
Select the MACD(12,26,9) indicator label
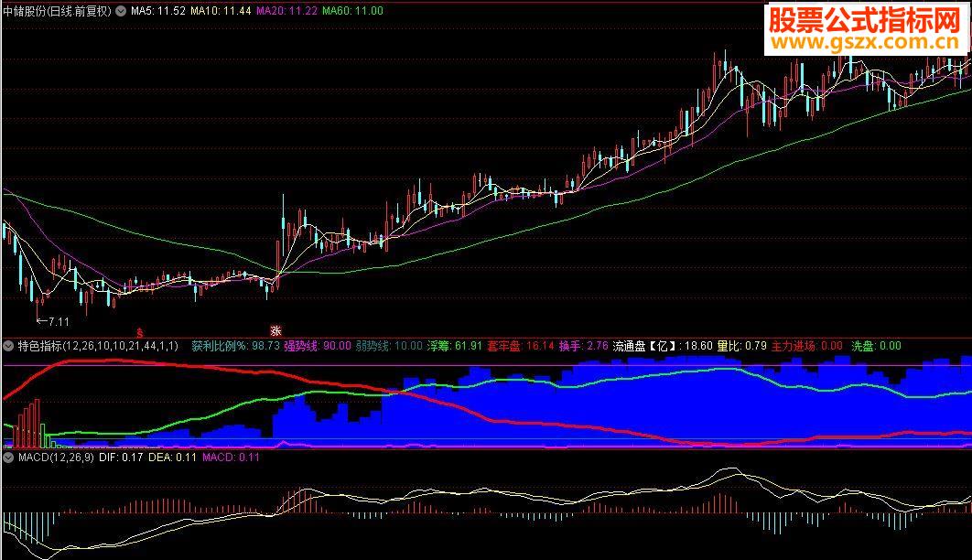tap(56, 458)
